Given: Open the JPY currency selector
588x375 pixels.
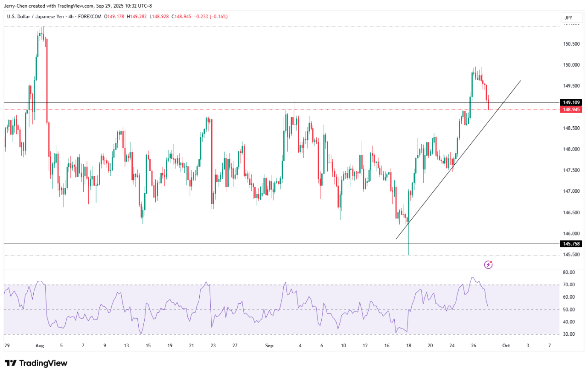Looking at the screenshot, I should pyautogui.click(x=568, y=17).
